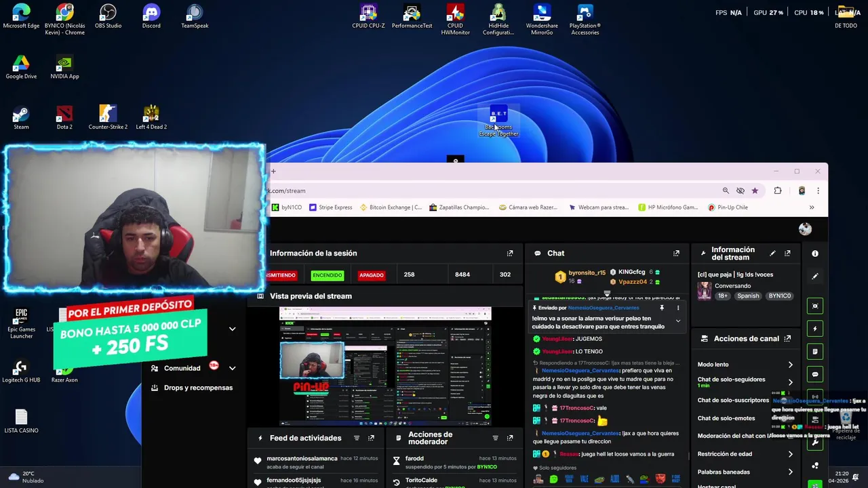Open Modo lento settings
868x488 pixels.
point(745,365)
